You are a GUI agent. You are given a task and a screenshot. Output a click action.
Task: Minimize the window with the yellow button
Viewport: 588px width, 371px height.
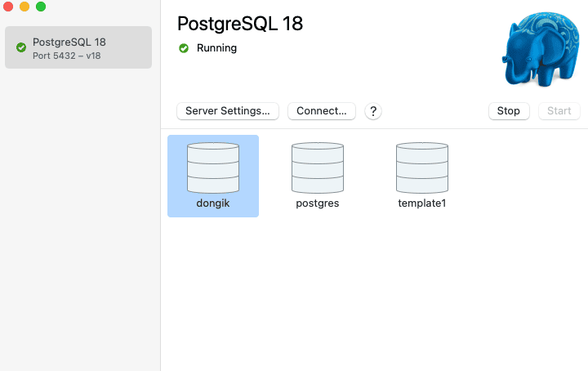(24, 7)
